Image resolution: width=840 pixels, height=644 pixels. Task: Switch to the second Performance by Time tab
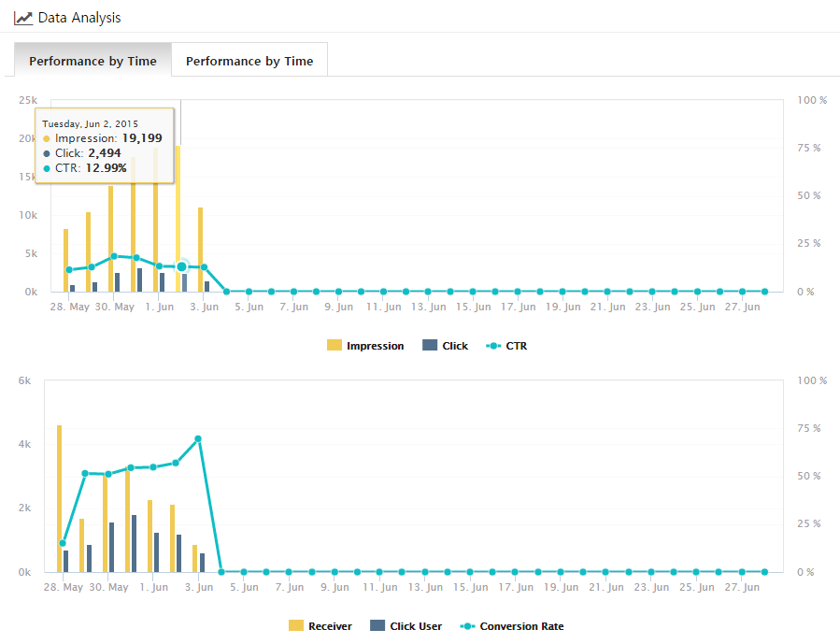[249, 61]
